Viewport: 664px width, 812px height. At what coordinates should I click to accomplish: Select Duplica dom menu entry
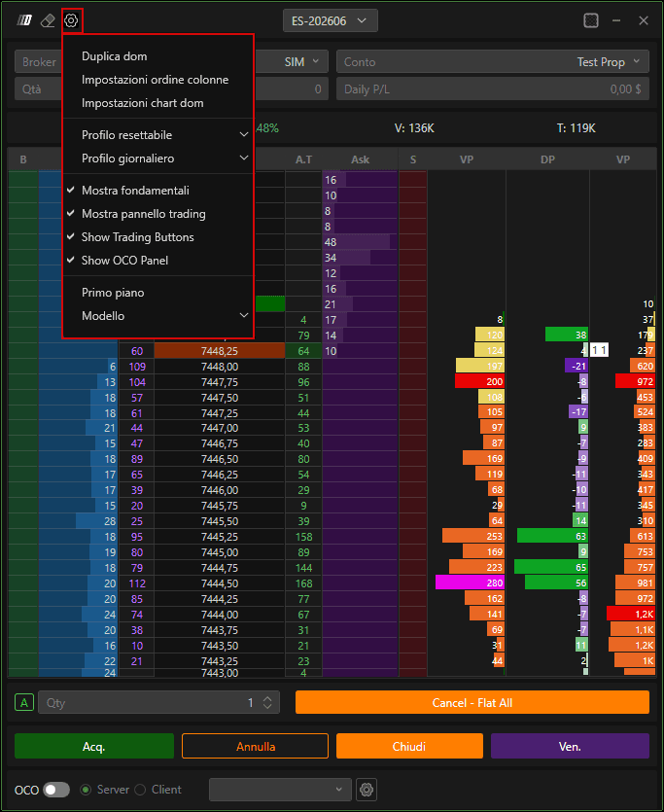115,56
